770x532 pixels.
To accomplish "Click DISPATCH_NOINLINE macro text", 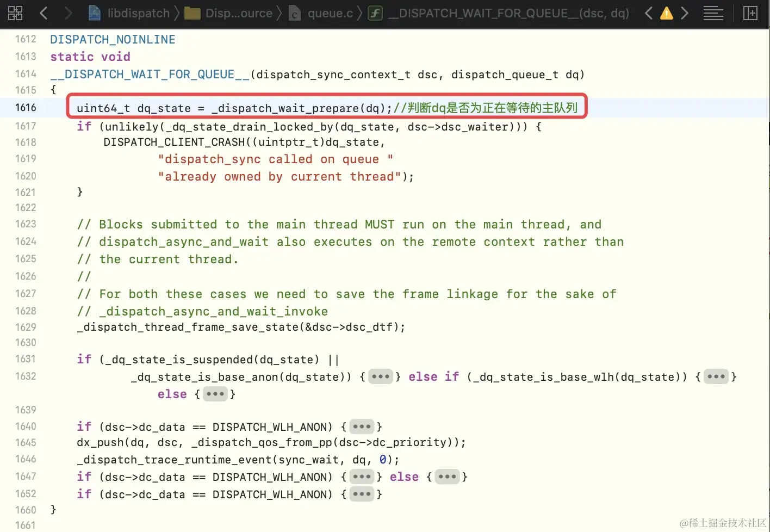I will (x=113, y=39).
